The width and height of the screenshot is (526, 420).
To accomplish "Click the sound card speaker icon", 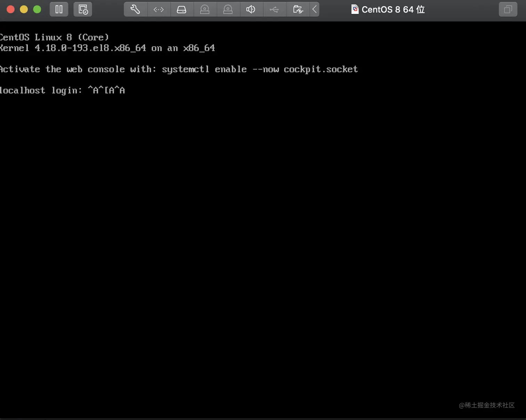I will 251,9.
